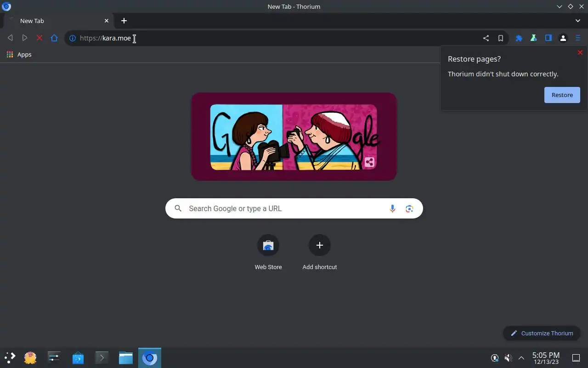Open the application launcher in taskbar

10,357
